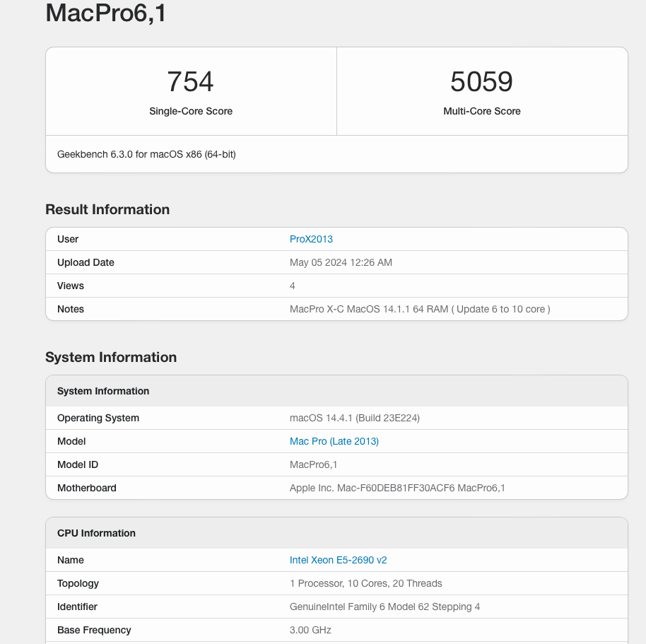Click the Views row label
The image size is (646, 644).
coord(71,286)
